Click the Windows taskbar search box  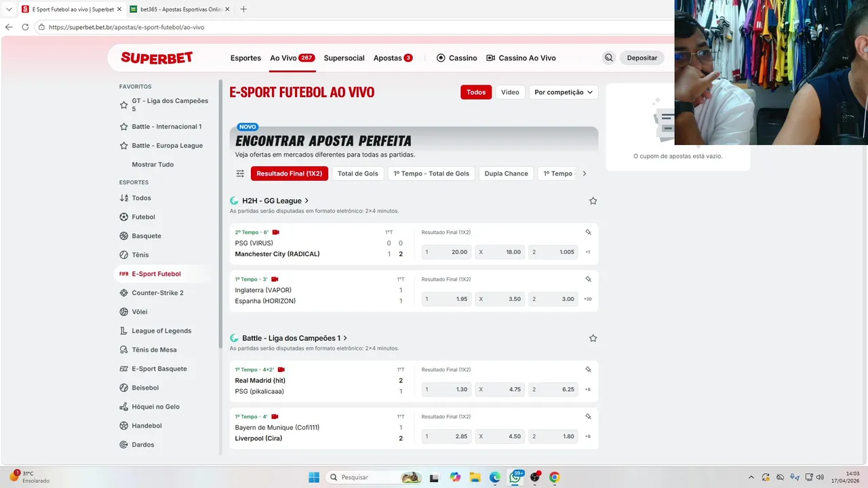[x=373, y=477]
